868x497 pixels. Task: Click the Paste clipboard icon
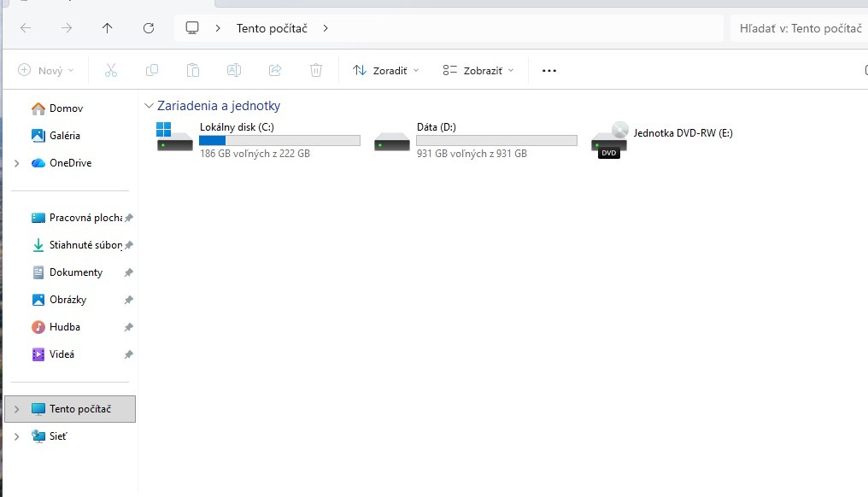[x=193, y=70]
